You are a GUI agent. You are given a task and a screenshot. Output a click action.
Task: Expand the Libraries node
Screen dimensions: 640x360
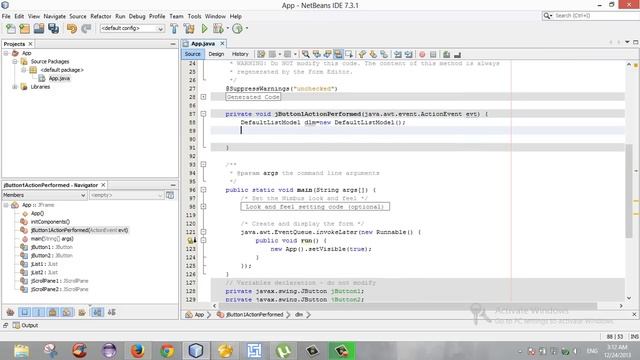point(15,87)
